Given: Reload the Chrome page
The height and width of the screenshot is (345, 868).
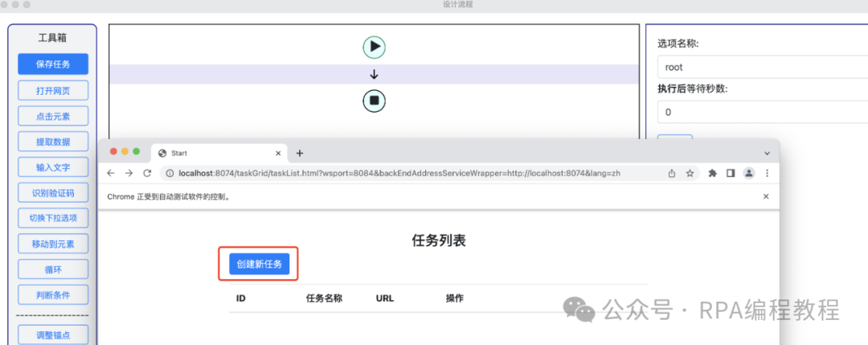Looking at the screenshot, I should [x=147, y=174].
